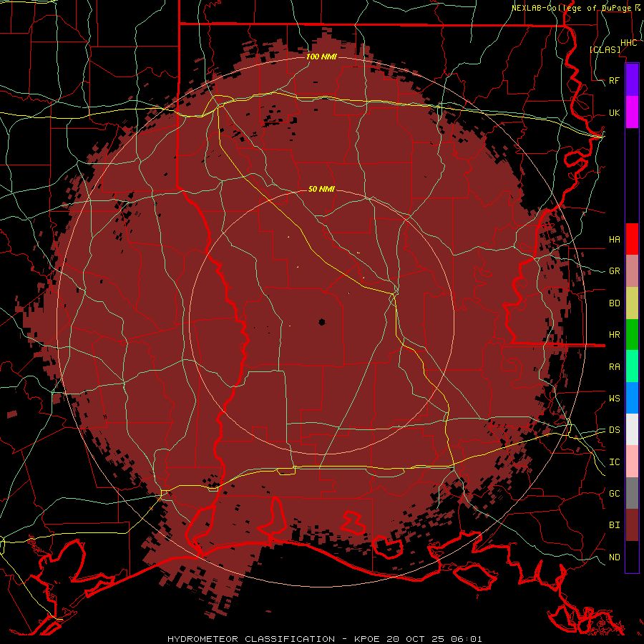644x644 pixels.
Task: Click the BI legend label
Action: click(x=615, y=525)
